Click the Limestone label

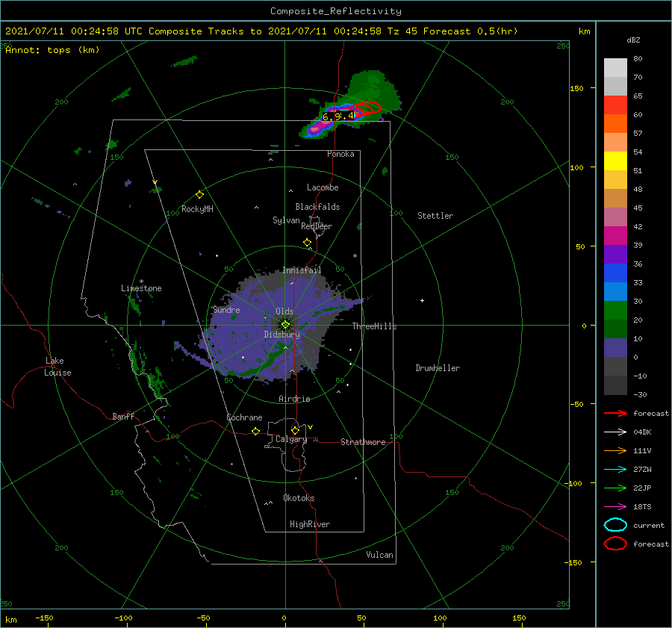(x=141, y=288)
